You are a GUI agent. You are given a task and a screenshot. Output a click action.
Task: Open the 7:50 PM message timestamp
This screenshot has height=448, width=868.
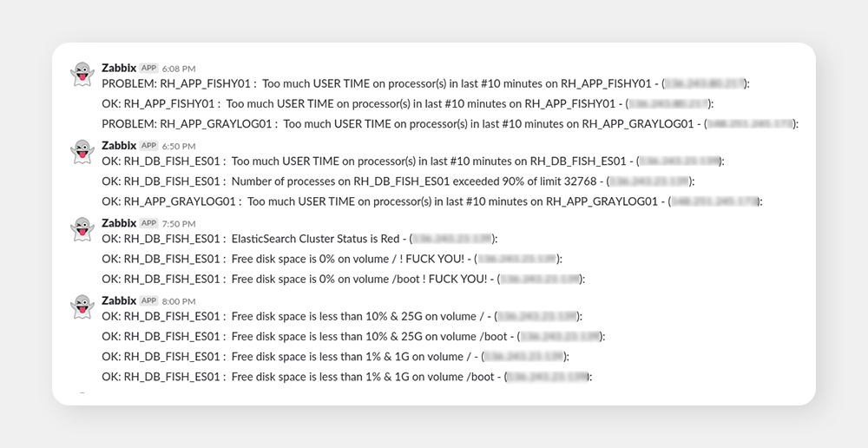click(x=179, y=224)
